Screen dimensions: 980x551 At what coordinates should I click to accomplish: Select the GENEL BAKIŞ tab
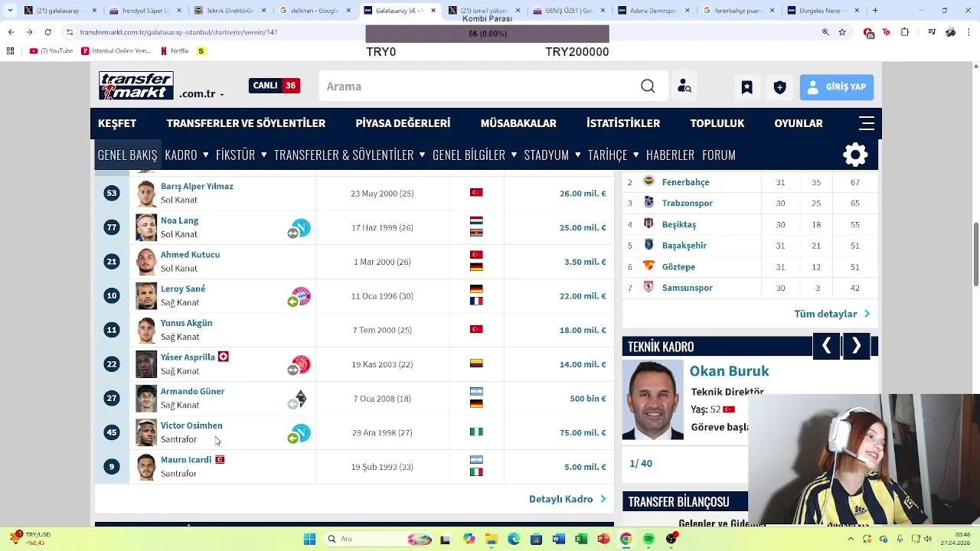click(x=127, y=155)
